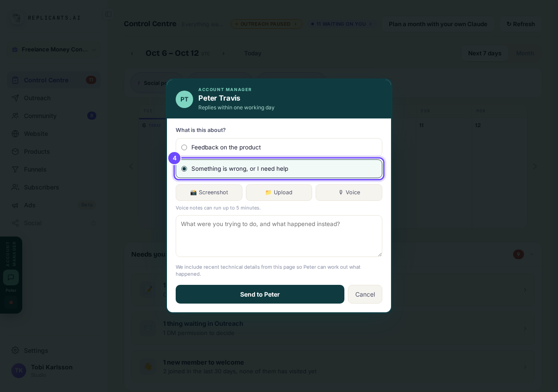Click the Funnels filter icon
Image resolution: width=558 pixels, height=392 pixels.
coord(15,169)
